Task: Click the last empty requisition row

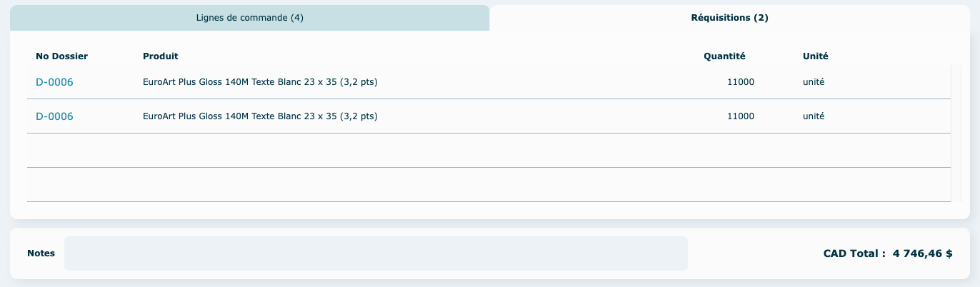Action: 489,185
